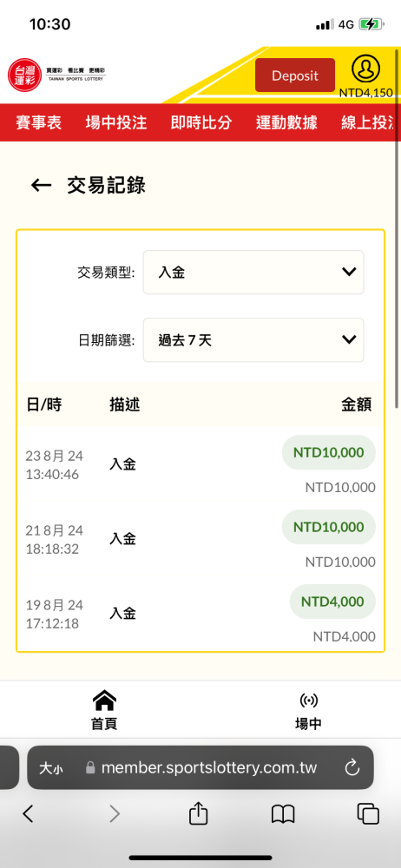Image resolution: width=401 pixels, height=868 pixels.
Task: Open the Safari share icon
Action: point(198,814)
